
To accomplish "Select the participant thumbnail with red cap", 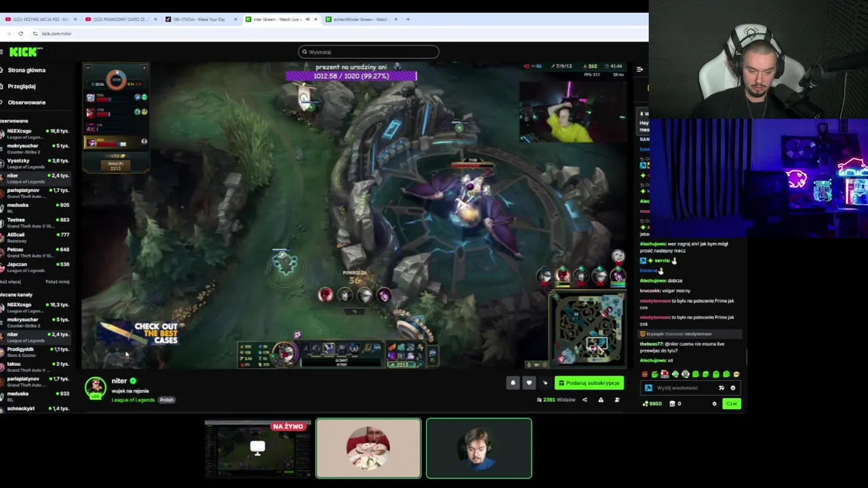I will [x=368, y=448].
